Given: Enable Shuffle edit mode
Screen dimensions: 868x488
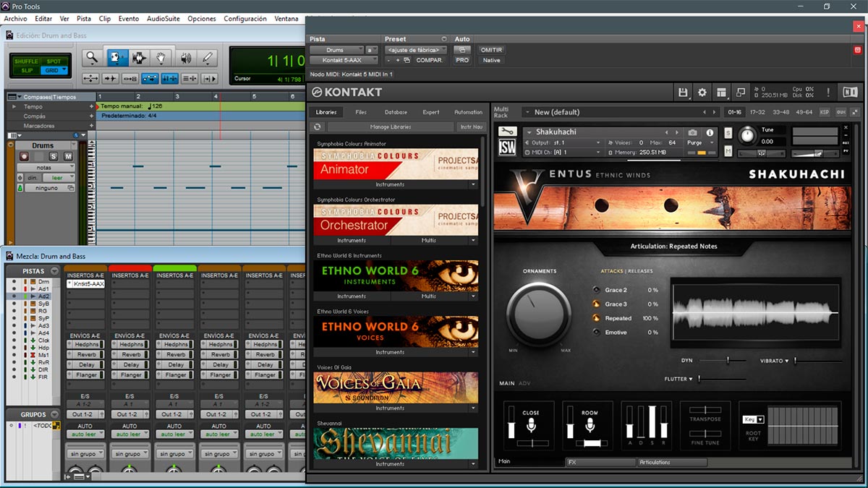Looking at the screenshot, I should click(x=27, y=61).
